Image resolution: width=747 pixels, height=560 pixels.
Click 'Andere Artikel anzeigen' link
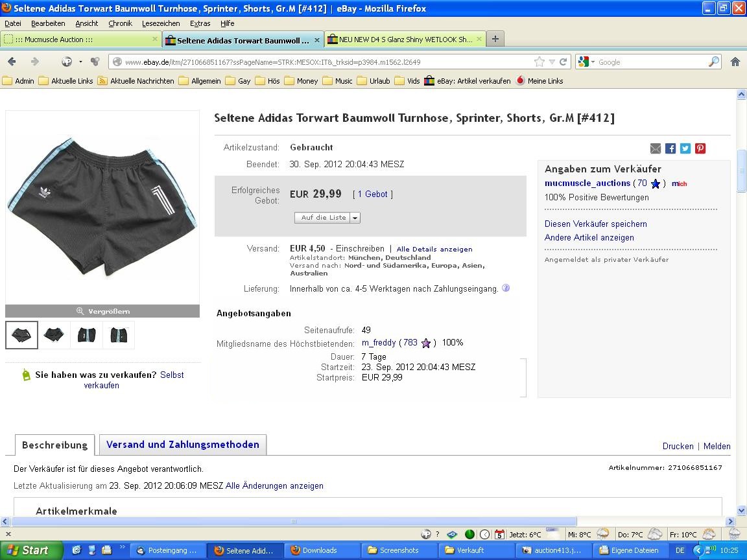click(589, 238)
